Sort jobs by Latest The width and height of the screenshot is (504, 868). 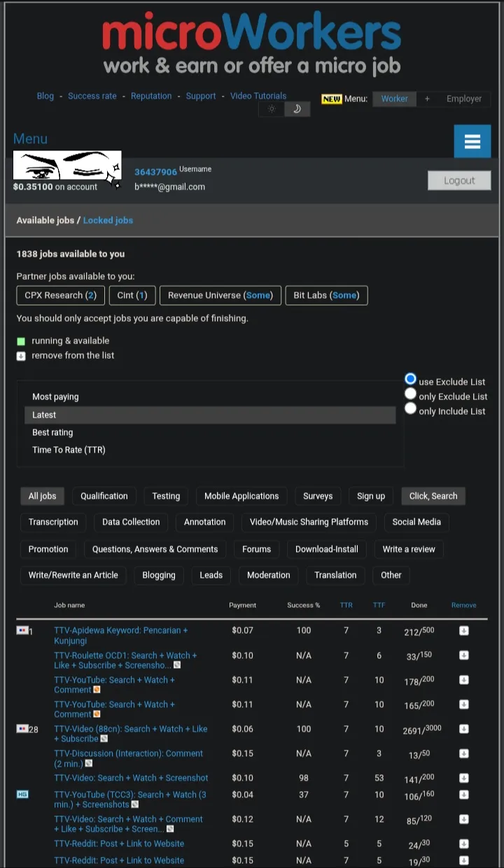(x=210, y=415)
